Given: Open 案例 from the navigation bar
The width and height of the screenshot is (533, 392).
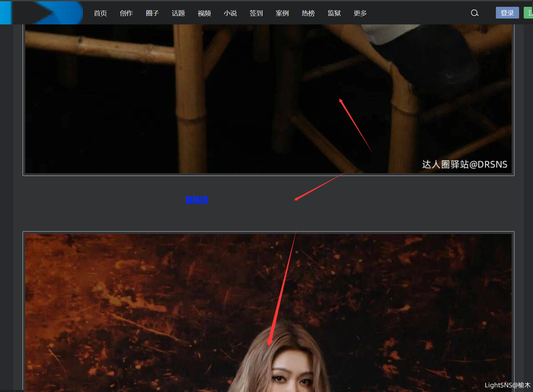Looking at the screenshot, I should pyautogui.click(x=282, y=13).
